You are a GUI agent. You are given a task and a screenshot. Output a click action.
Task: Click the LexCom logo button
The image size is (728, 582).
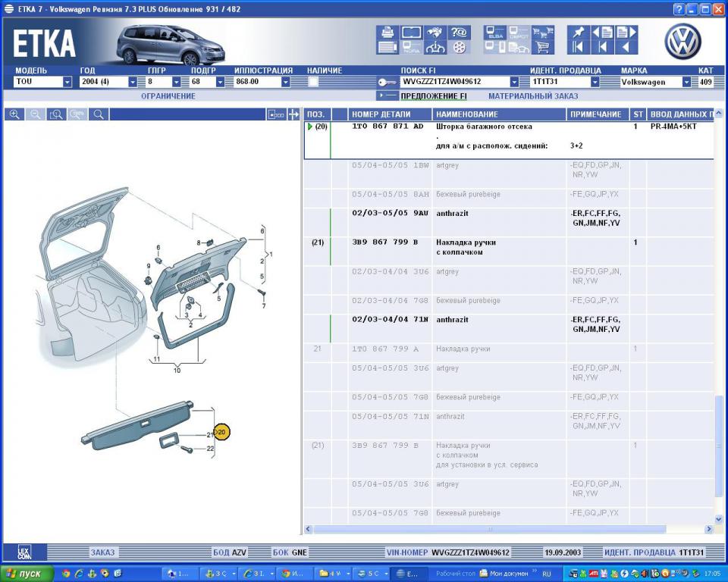pyautogui.click(x=24, y=552)
